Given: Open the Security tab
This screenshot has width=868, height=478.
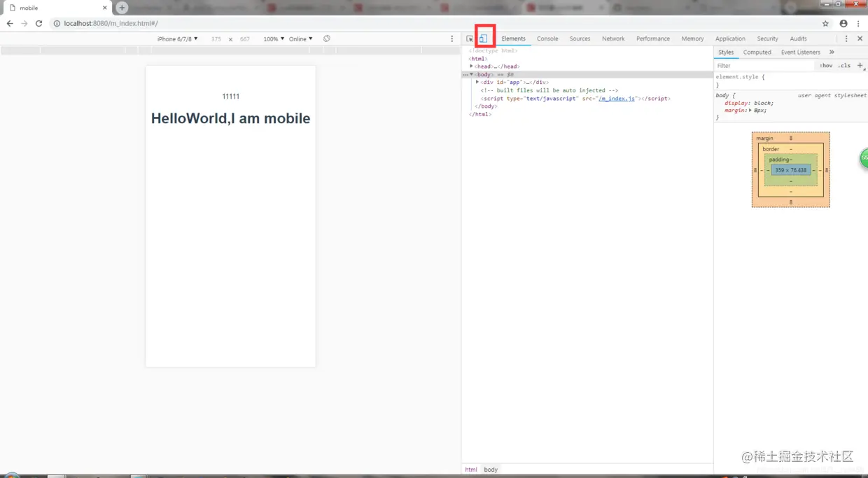Looking at the screenshot, I should pyautogui.click(x=767, y=38).
